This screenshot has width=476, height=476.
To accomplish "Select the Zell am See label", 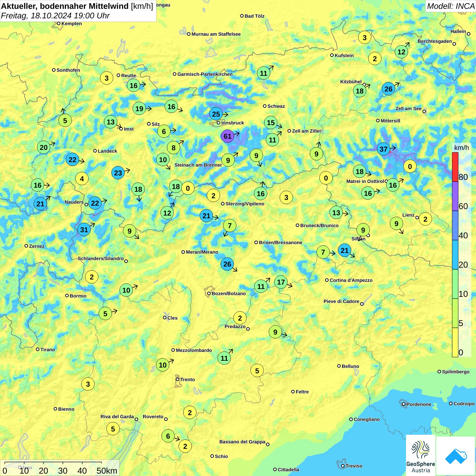I will pyautogui.click(x=408, y=108).
